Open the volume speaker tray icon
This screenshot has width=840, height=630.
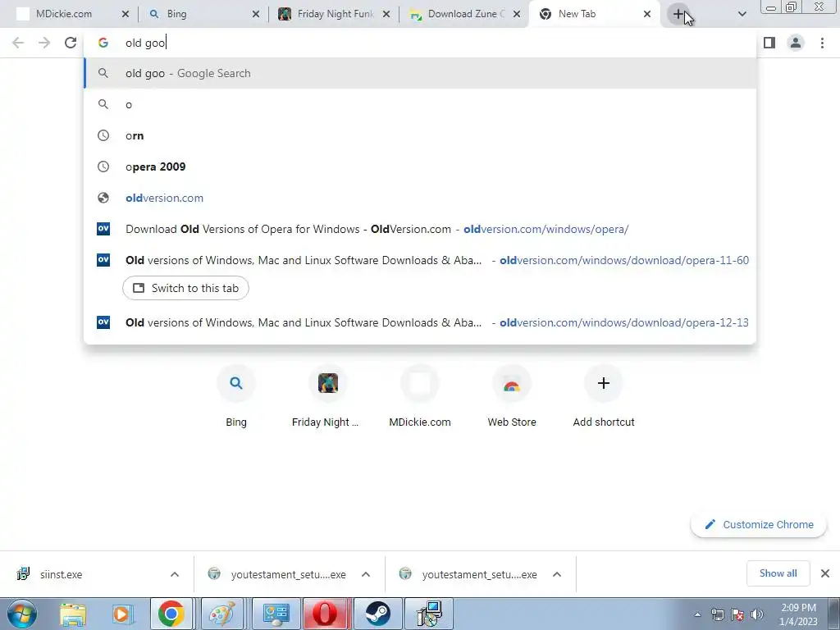tap(757, 614)
